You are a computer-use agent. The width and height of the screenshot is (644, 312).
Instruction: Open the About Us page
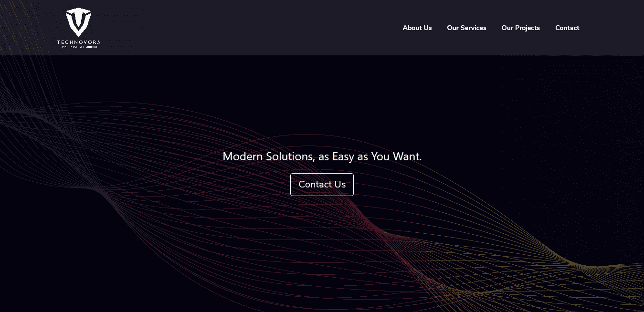tap(417, 28)
